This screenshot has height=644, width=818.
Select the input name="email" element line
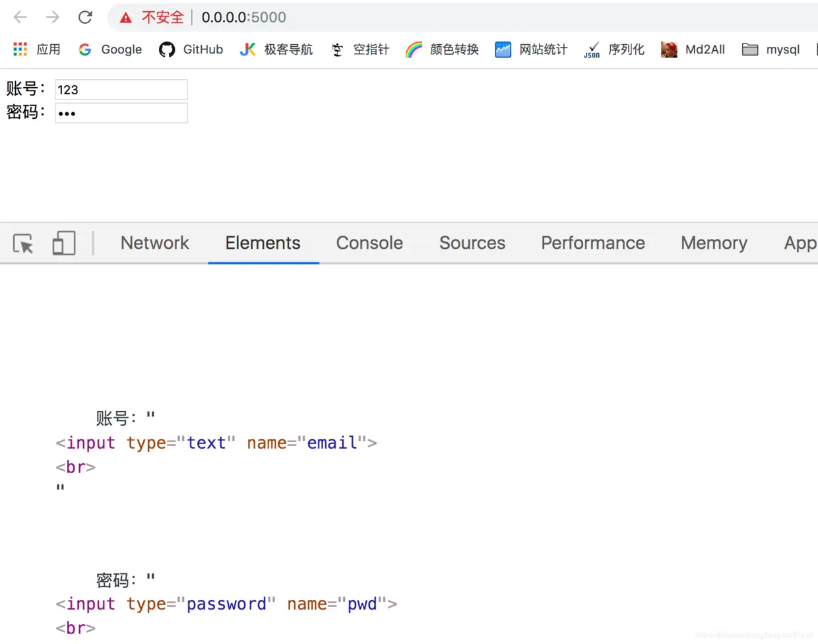point(216,443)
